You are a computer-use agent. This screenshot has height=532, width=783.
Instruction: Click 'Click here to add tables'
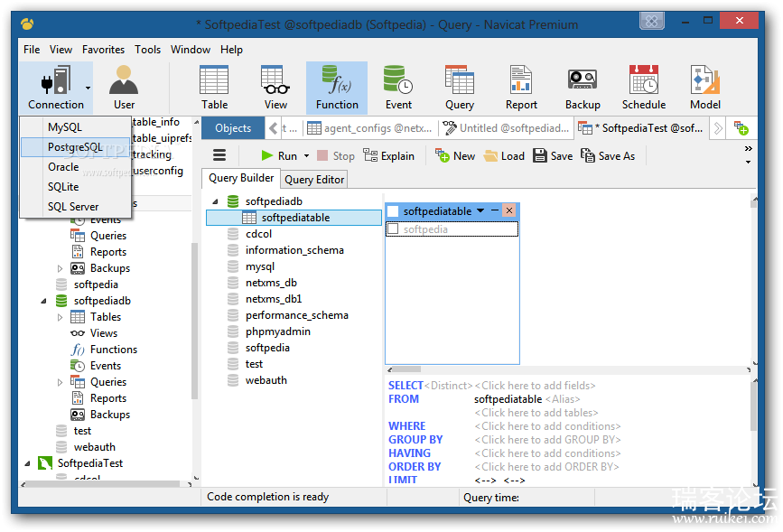(x=536, y=413)
